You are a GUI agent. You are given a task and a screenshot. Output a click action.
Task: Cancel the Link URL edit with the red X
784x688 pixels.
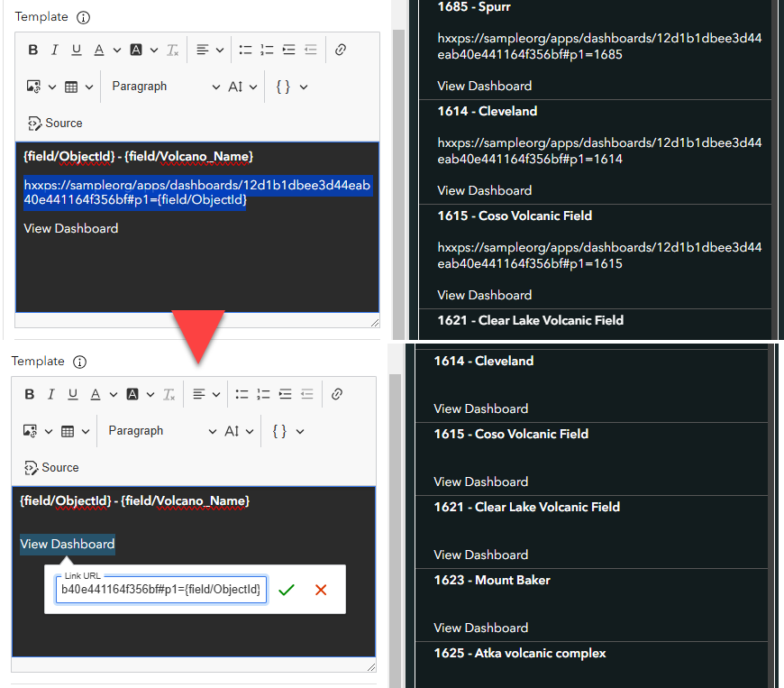(320, 590)
